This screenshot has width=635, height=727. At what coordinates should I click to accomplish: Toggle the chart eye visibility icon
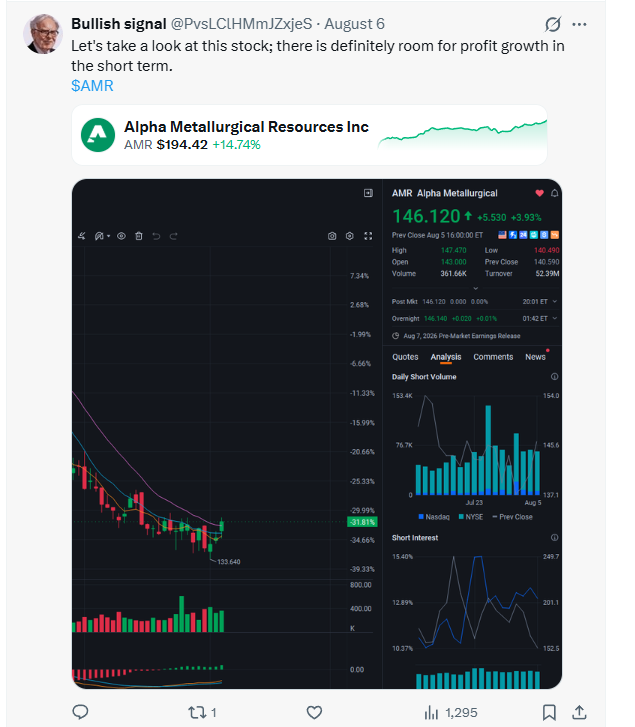[x=121, y=236]
